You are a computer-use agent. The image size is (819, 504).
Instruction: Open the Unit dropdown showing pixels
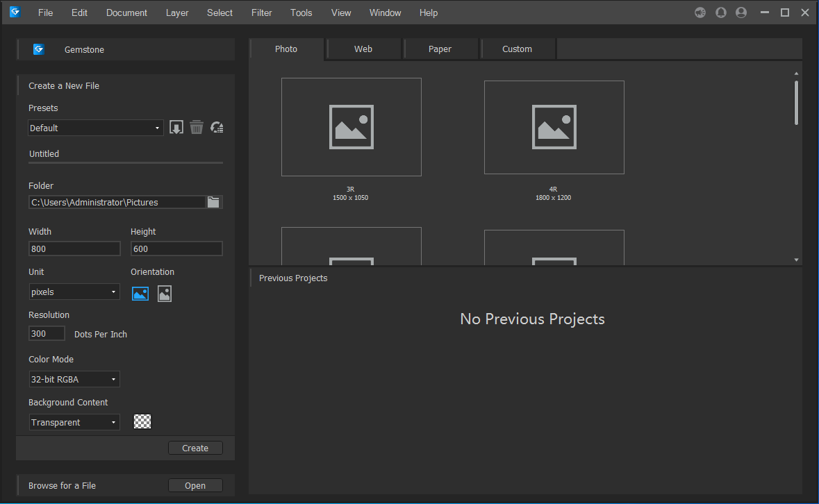pyautogui.click(x=74, y=292)
